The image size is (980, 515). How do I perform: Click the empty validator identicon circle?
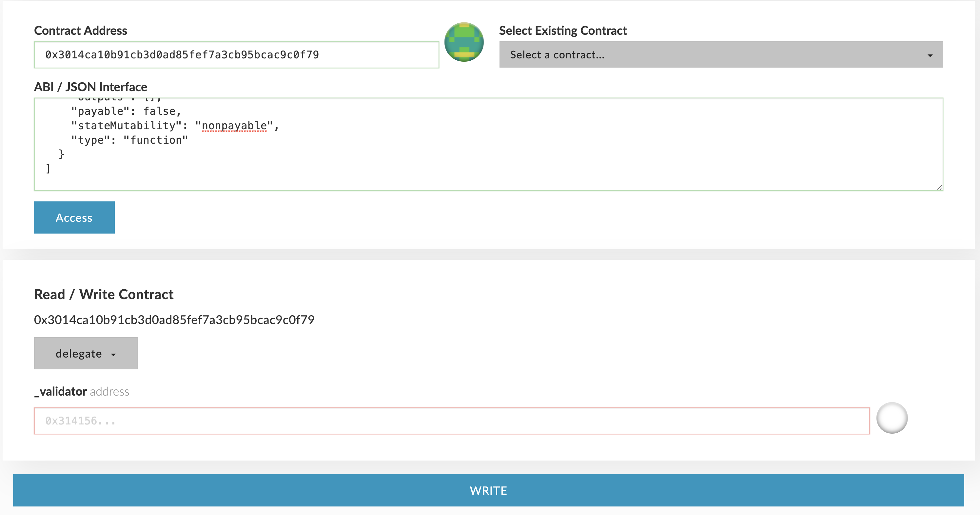click(x=892, y=418)
